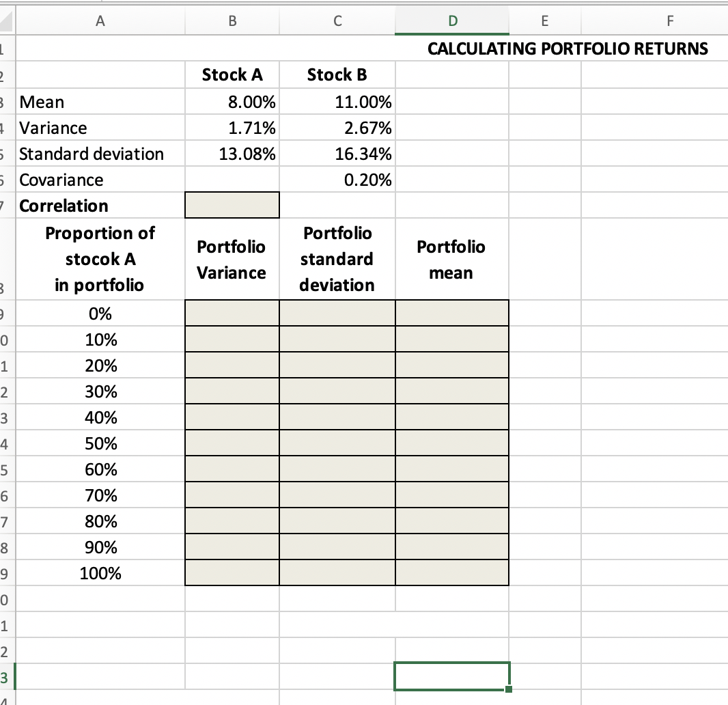728x705 pixels.
Task: Select the 50% proportion cell
Action: (x=100, y=443)
